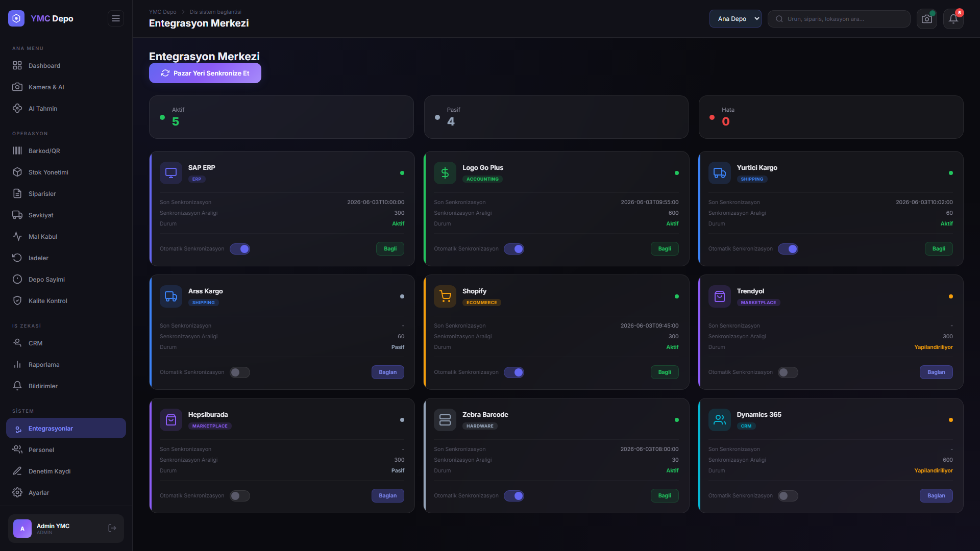Enable Dynamics 365 automatic sync toggle
Viewport: 980px width, 551px height.
tap(788, 496)
